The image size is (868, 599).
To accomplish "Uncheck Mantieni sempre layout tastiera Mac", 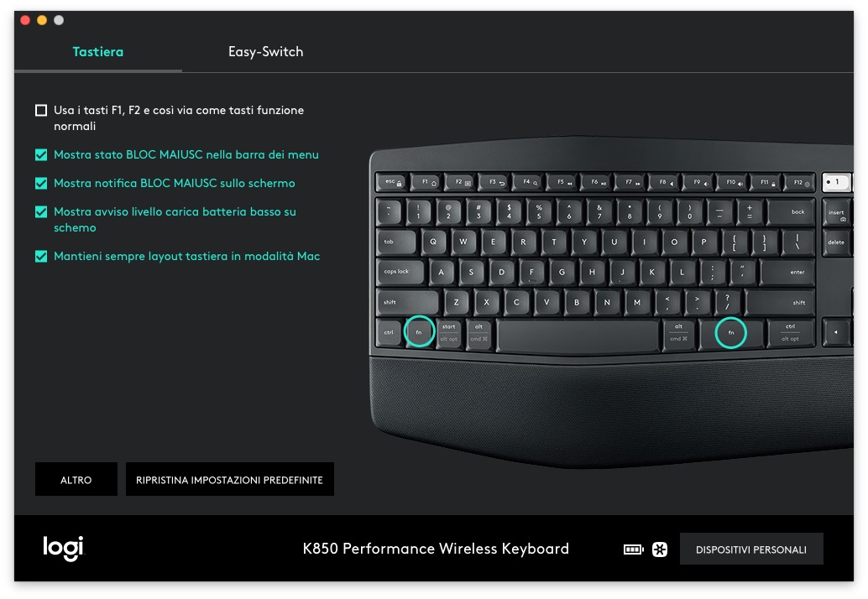I will click(x=41, y=257).
